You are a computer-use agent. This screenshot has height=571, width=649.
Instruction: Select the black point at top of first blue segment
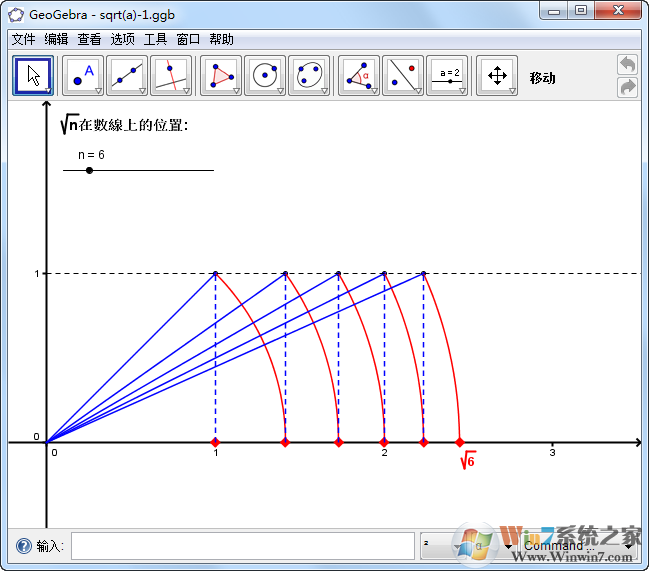click(215, 274)
